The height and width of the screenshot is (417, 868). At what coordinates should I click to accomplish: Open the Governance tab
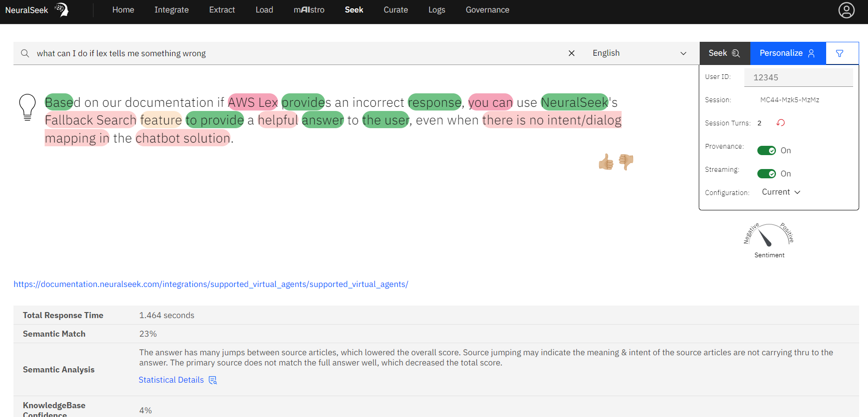(x=487, y=10)
